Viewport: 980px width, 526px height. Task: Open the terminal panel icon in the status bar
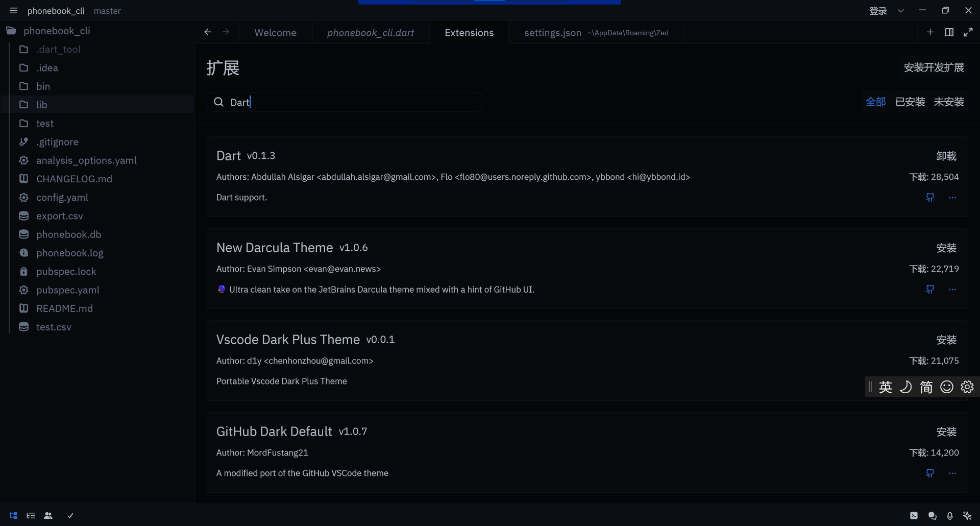[x=914, y=516]
